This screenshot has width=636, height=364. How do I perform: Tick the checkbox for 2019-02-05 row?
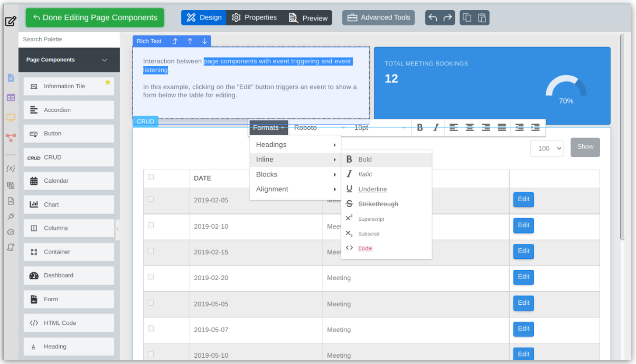pos(151,199)
